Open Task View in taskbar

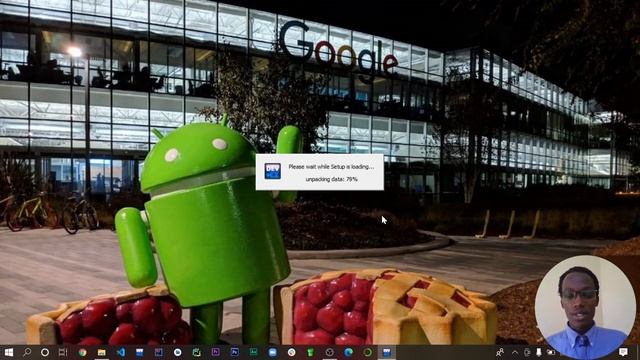pos(63,352)
